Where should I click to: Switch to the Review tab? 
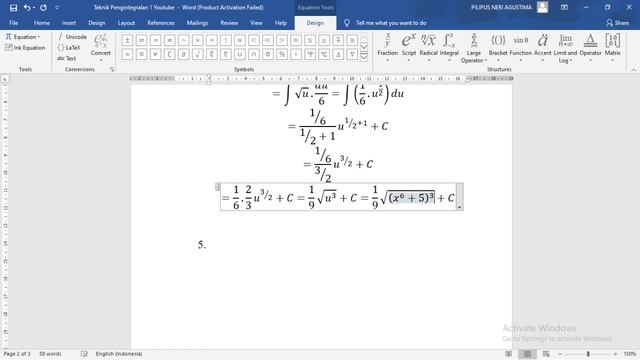click(x=229, y=23)
